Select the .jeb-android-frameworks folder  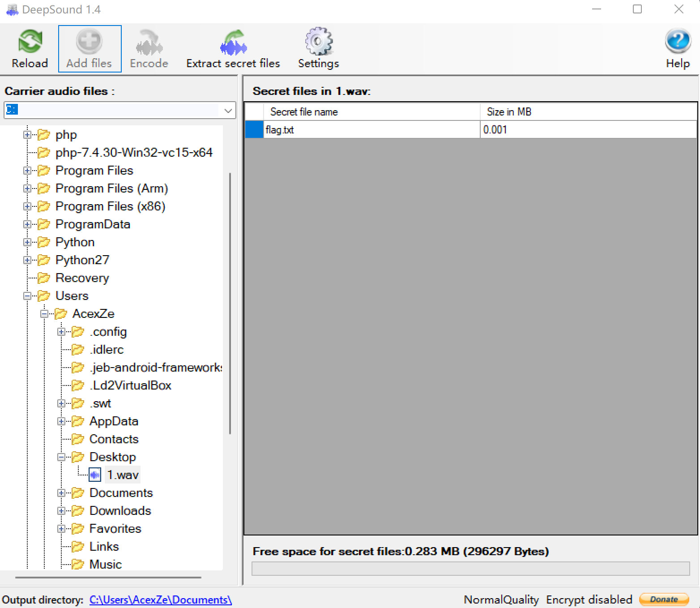(155, 367)
